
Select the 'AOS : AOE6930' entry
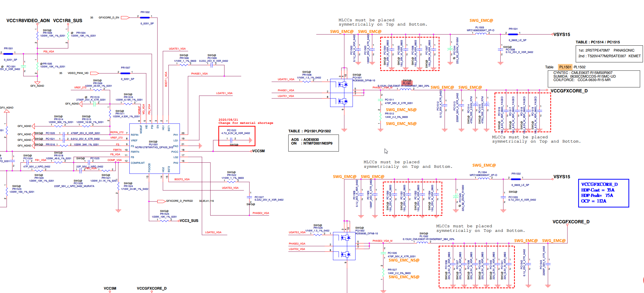[x=305, y=140]
